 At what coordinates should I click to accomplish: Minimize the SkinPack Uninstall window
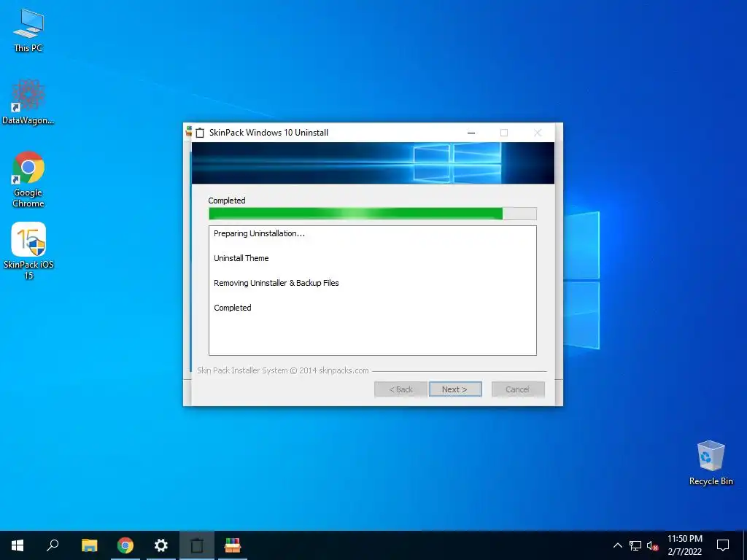(471, 133)
